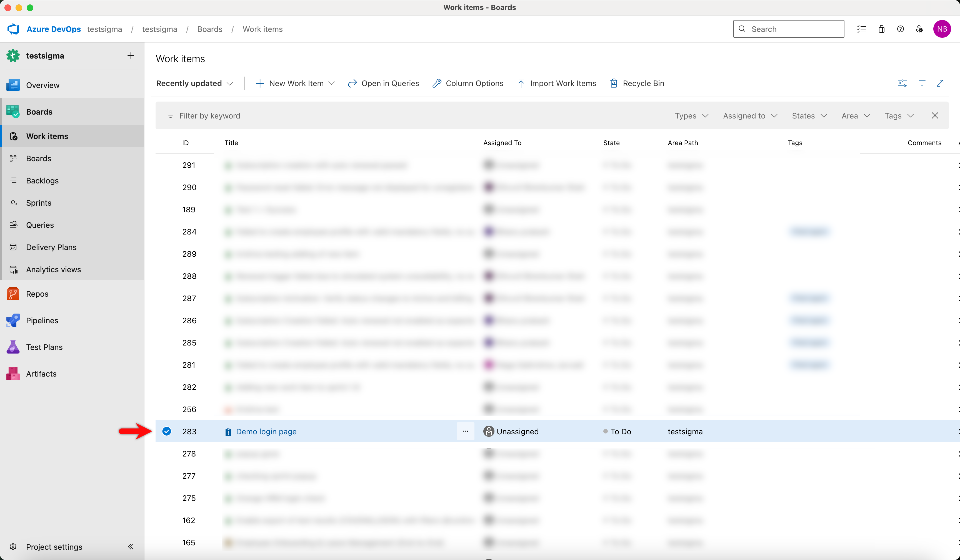Open user settings icon in header
Viewport: 960px width, 560px height.
919,29
